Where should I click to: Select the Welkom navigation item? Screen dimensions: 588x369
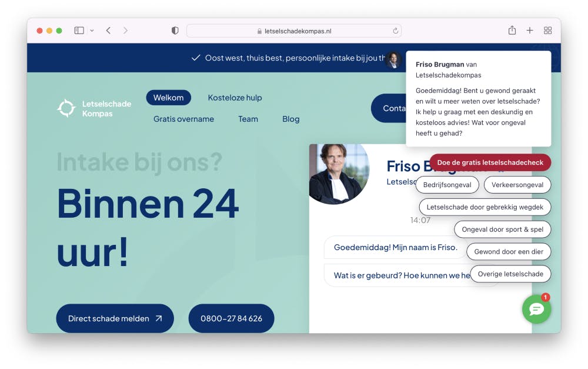coord(169,98)
